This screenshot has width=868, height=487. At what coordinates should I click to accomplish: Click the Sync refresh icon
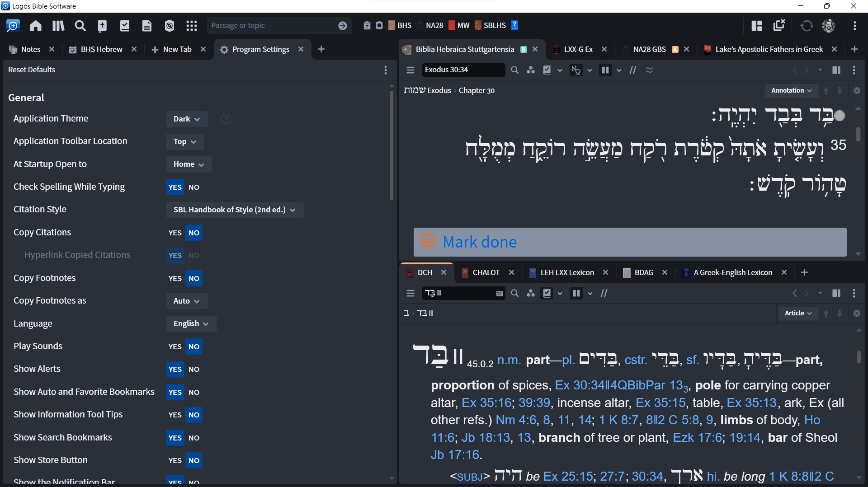(x=807, y=26)
